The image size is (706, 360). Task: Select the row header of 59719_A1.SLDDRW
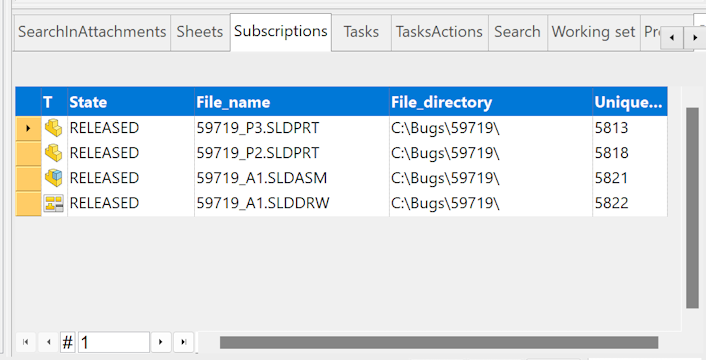click(28, 203)
